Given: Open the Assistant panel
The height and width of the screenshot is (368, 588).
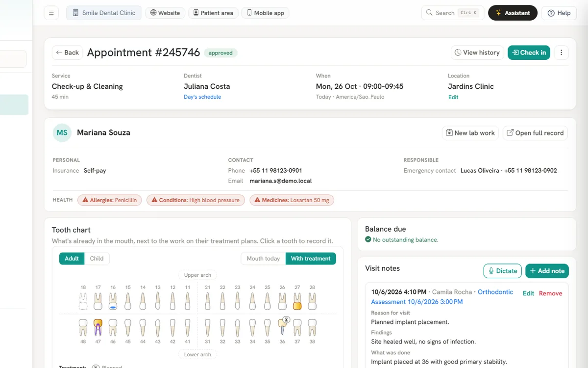Looking at the screenshot, I should (513, 13).
